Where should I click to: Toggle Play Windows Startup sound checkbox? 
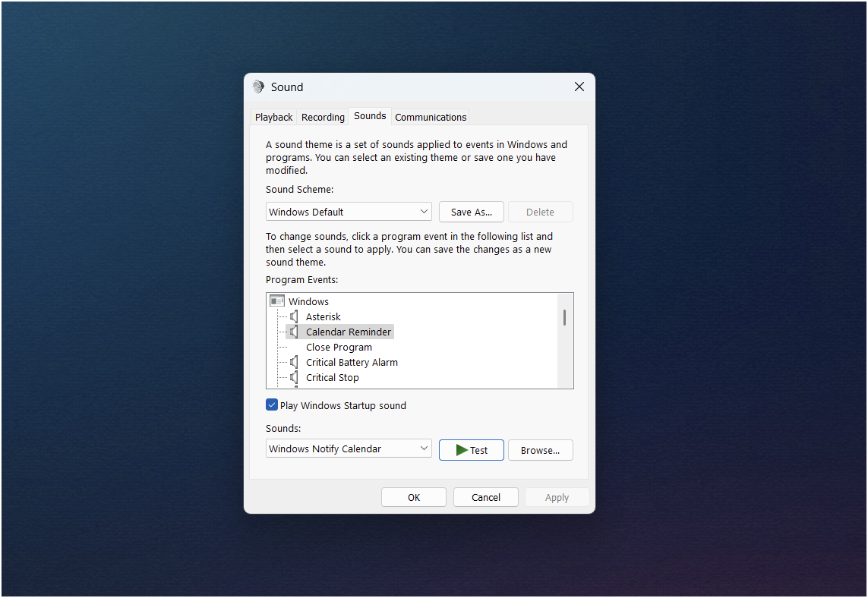[x=272, y=405]
